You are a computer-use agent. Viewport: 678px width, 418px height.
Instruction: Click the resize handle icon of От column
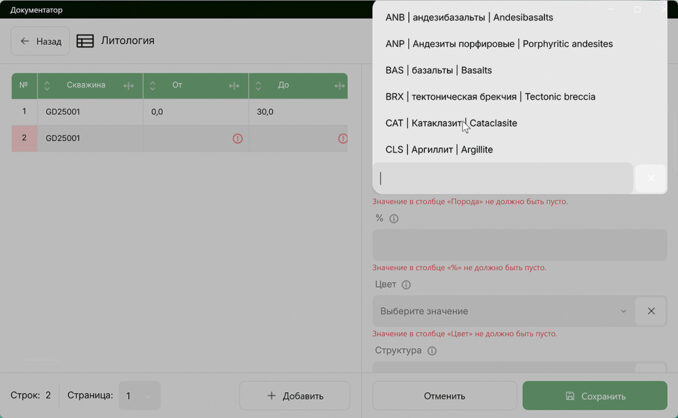pos(234,86)
